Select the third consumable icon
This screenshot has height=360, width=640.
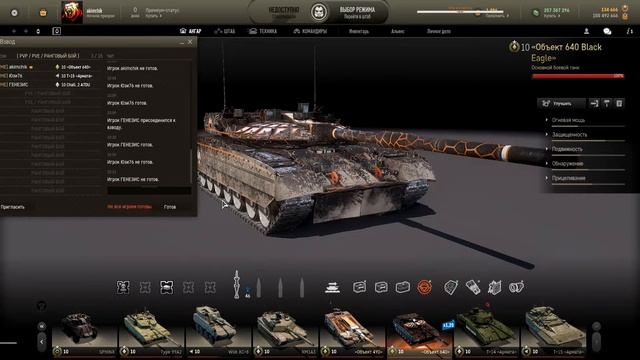tap(495, 287)
